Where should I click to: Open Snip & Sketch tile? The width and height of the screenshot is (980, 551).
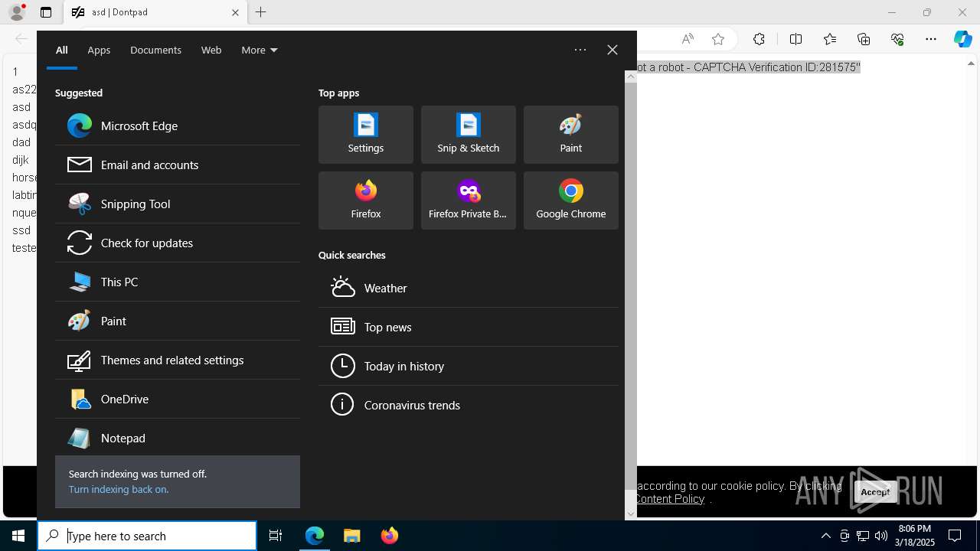click(x=469, y=135)
